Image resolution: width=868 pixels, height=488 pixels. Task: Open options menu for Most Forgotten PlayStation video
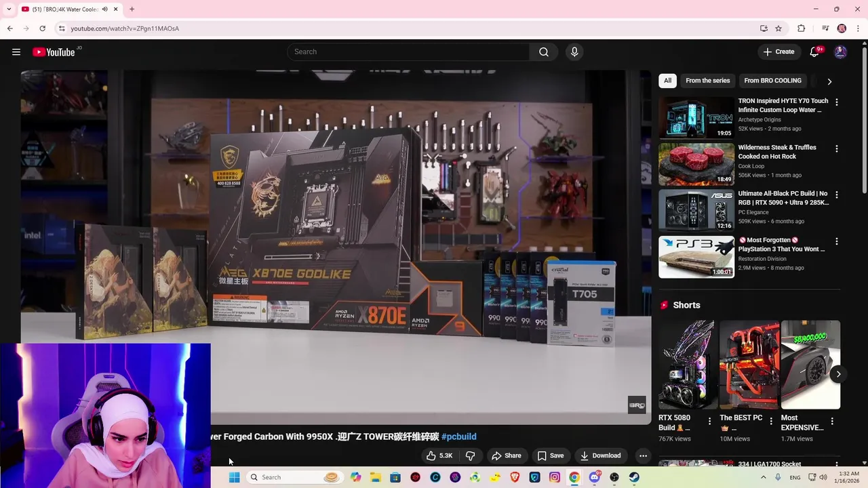(x=836, y=241)
